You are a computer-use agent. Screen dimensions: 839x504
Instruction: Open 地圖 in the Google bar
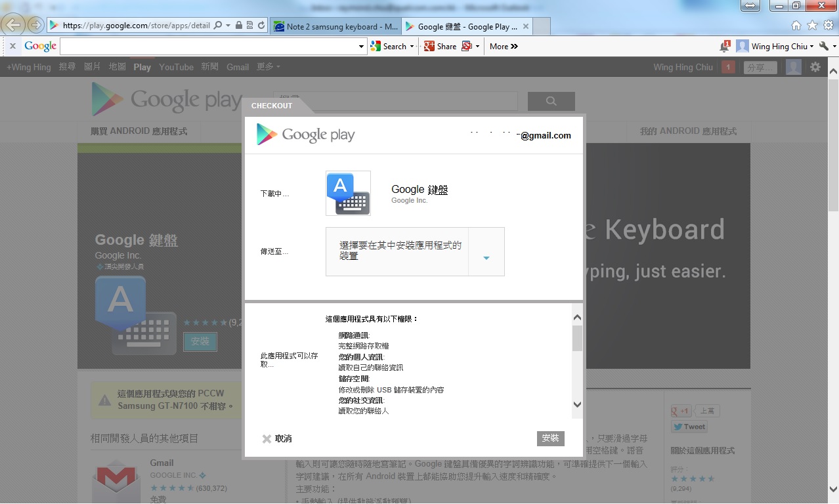(118, 67)
